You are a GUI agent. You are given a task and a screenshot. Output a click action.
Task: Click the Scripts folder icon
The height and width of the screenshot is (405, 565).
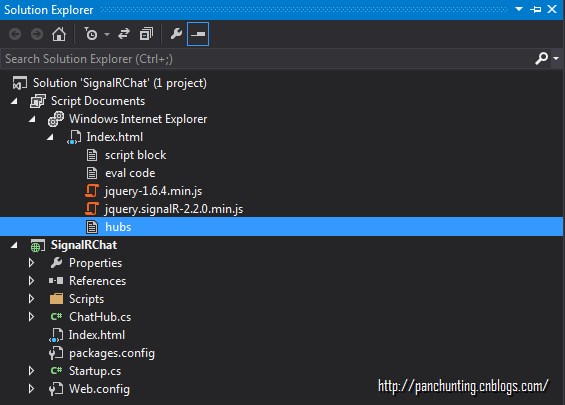(56, 299)
